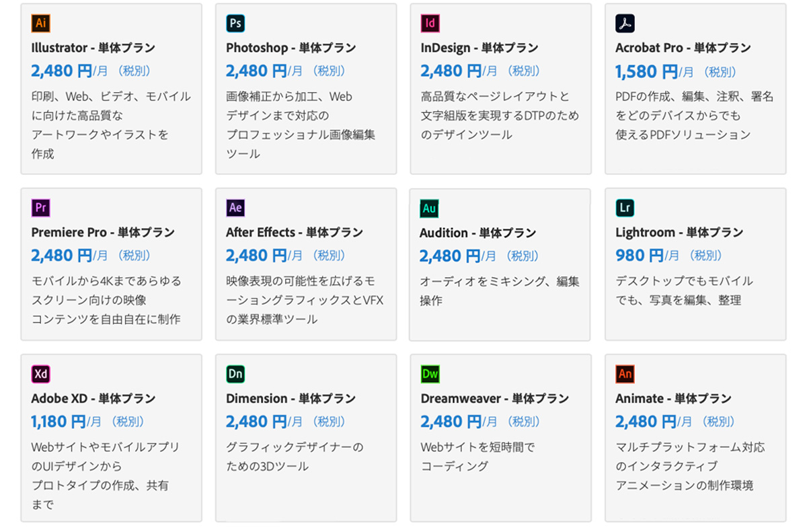Click the Audition Au app icon
The width and height of the screenshot is (807, 532).
429,208
